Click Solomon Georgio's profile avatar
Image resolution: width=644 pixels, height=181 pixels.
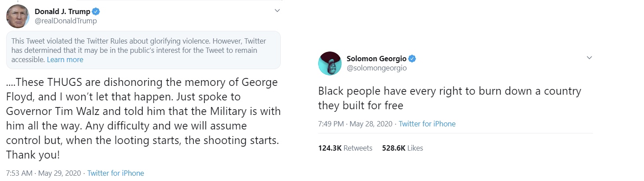click(x=330, y=63)
